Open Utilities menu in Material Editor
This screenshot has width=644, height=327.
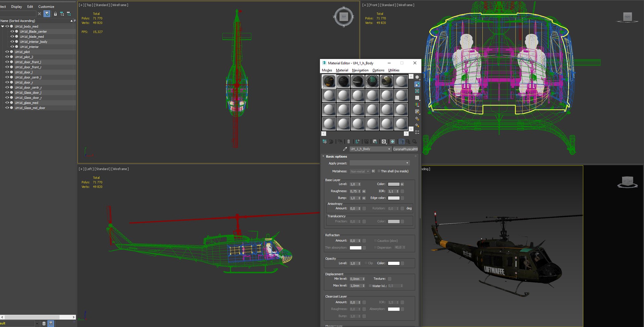pos(393,70)
